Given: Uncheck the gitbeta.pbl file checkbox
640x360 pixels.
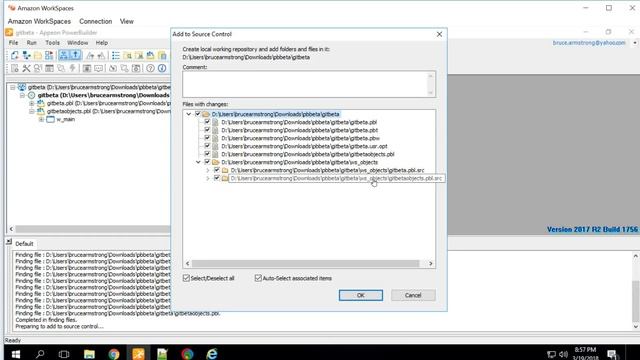Looking at the screenshot, I should [x=207, y=122].
